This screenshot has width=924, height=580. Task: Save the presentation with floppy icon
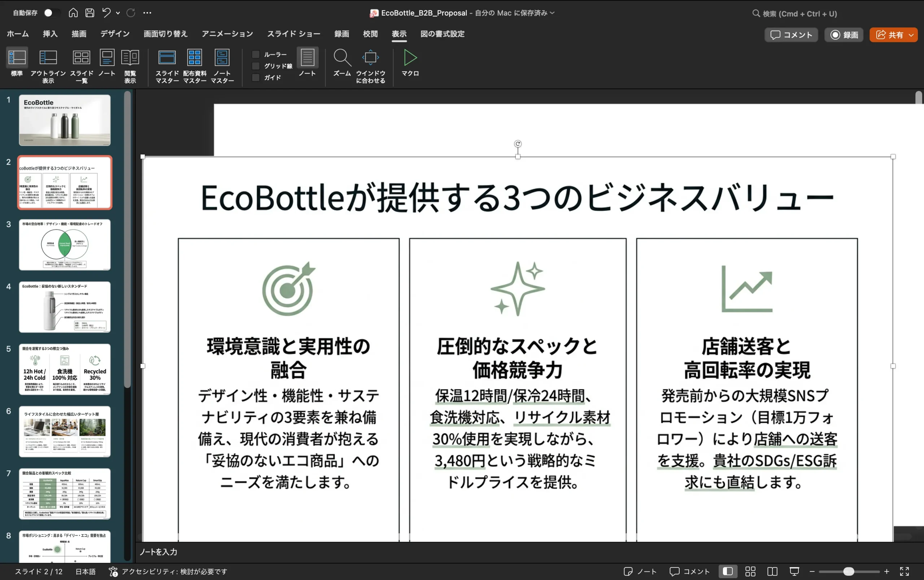pyautogui.click(x=90, y=13)
